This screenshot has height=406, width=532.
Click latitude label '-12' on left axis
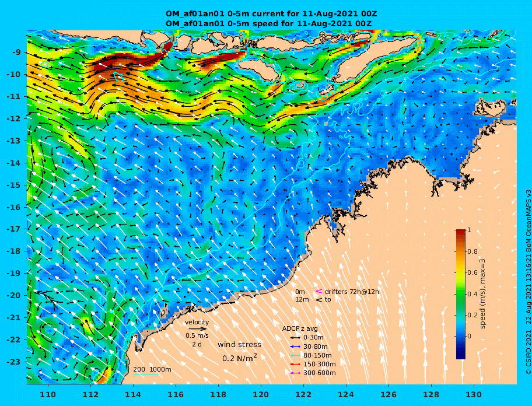[14, 118]
